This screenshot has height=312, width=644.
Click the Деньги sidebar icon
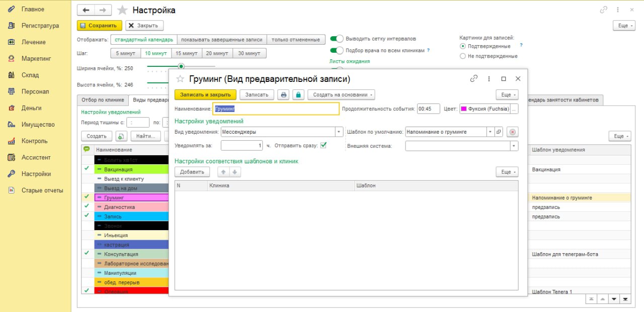(x=11, y=108)
